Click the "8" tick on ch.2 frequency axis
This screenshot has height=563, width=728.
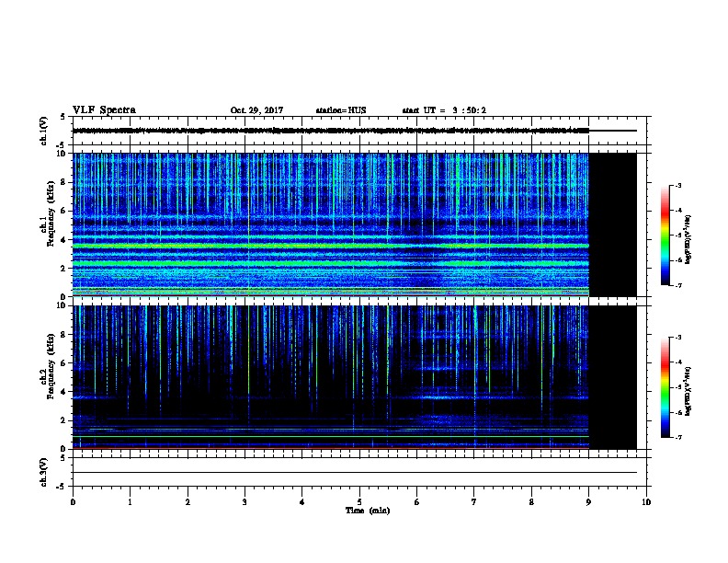pos(64,335)
